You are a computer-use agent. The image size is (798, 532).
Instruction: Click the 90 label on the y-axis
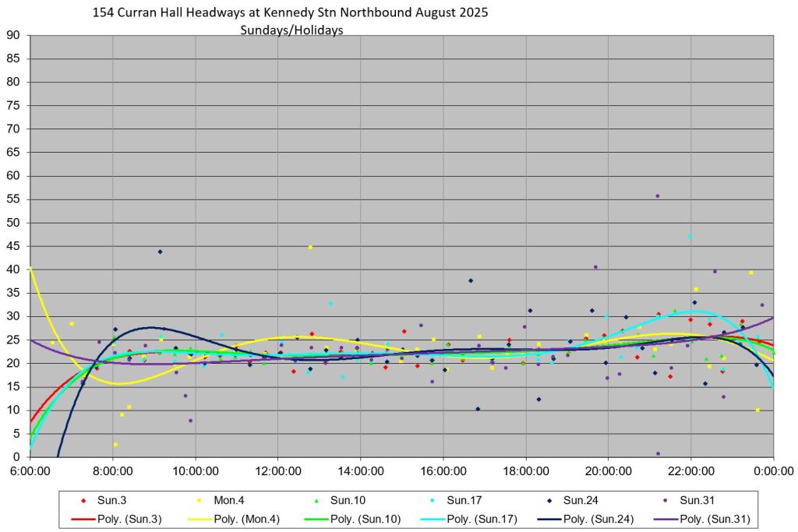point(12,35)
